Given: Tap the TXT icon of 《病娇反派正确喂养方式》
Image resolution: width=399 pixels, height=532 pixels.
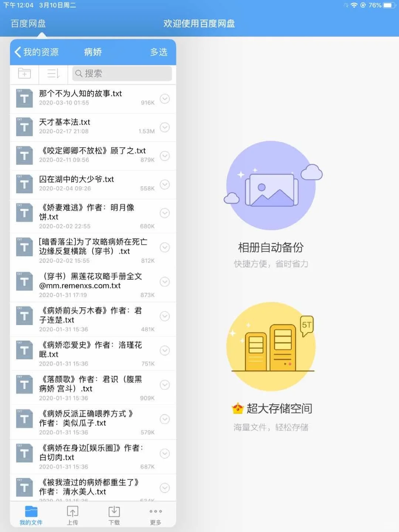Looking at the screenshot, I should (24, 419).
